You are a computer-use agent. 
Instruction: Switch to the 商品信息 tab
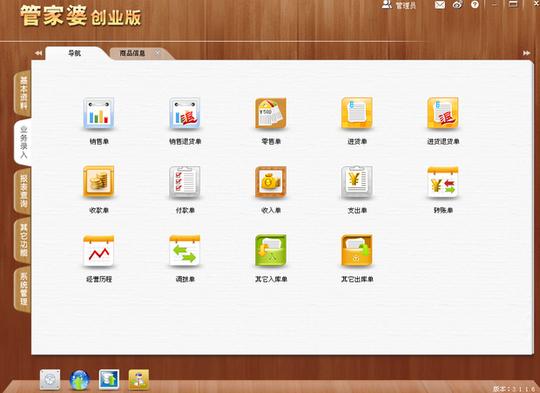click(x=132, y=53)
